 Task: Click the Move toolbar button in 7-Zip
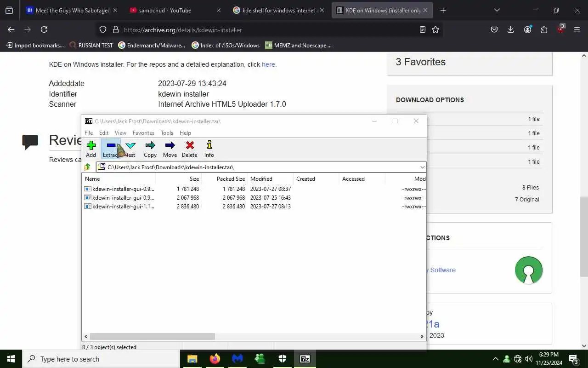(170, 149)
